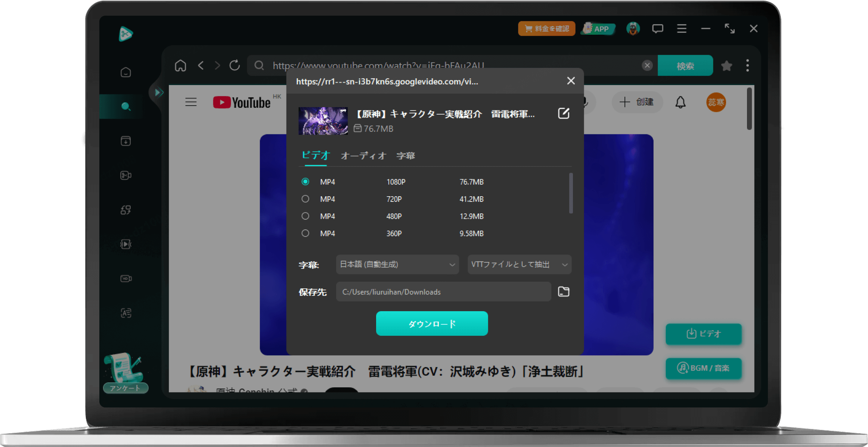Expand the VTTファイルとして抽出 options

(x=519, y=265)
